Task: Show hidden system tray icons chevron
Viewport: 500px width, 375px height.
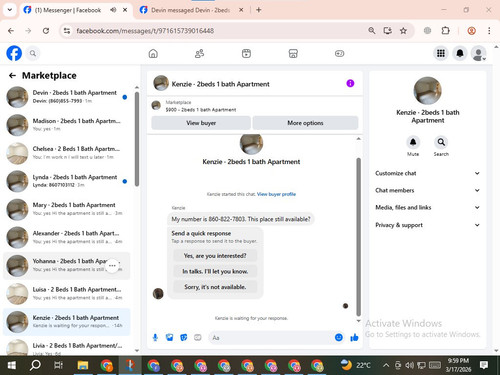Action: (x=386, y=365)
